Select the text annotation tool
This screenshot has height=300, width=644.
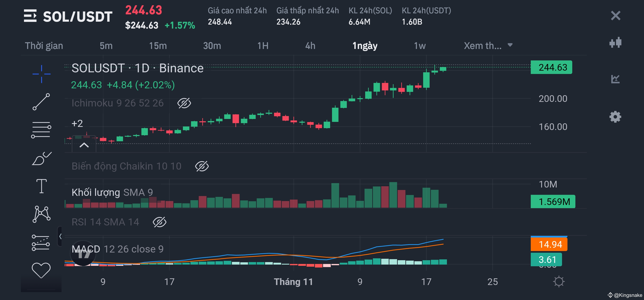tap(42, 186)
